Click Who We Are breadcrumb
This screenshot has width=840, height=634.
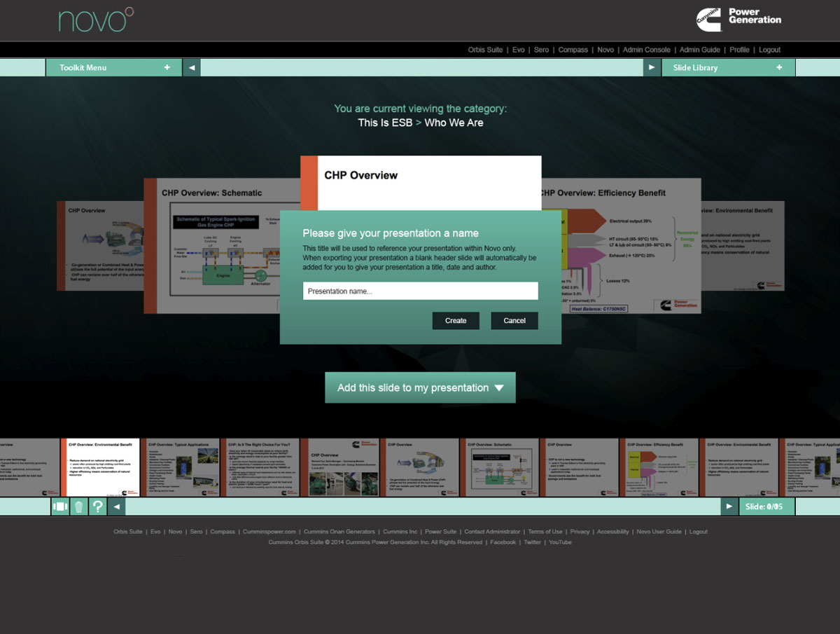click(x=454, y=123)
